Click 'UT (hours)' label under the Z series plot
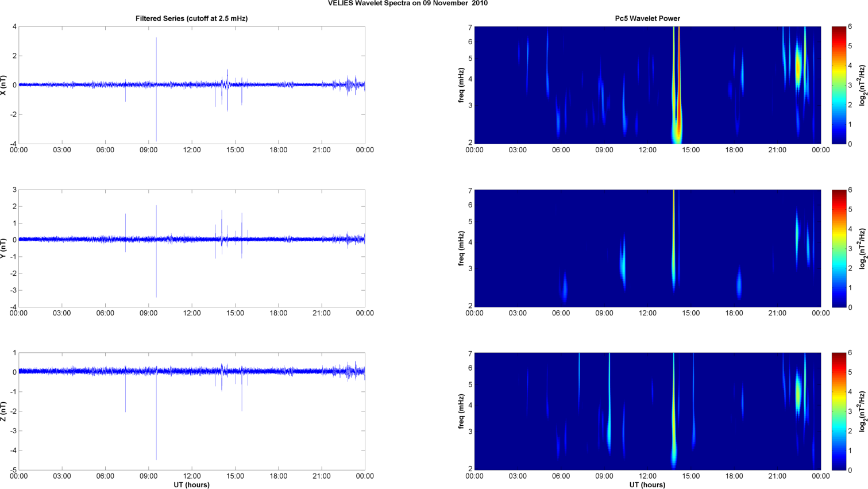Screen dimensions: 868x489 [191, 485]
